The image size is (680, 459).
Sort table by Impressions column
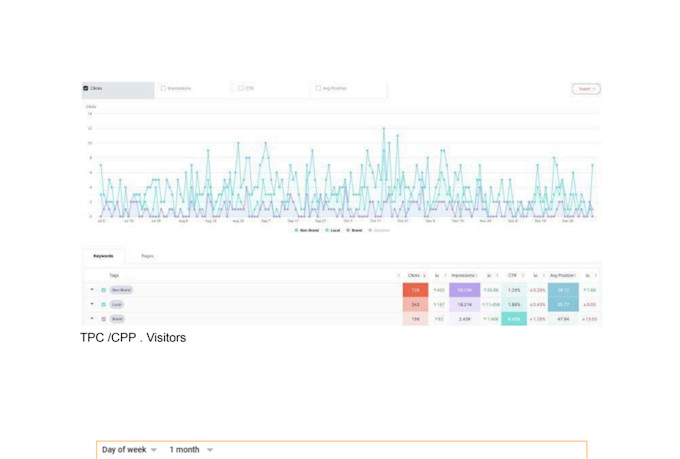464,275
